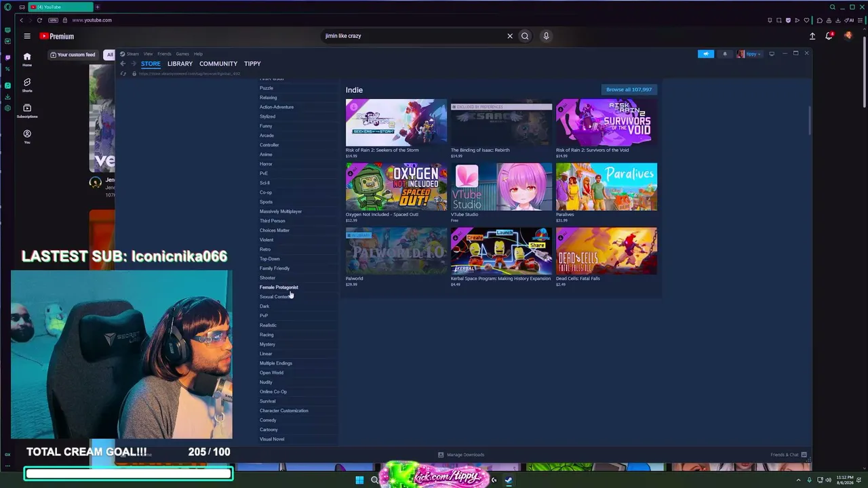
Task: Focus the YouTube search box
Action: point(414,36)
